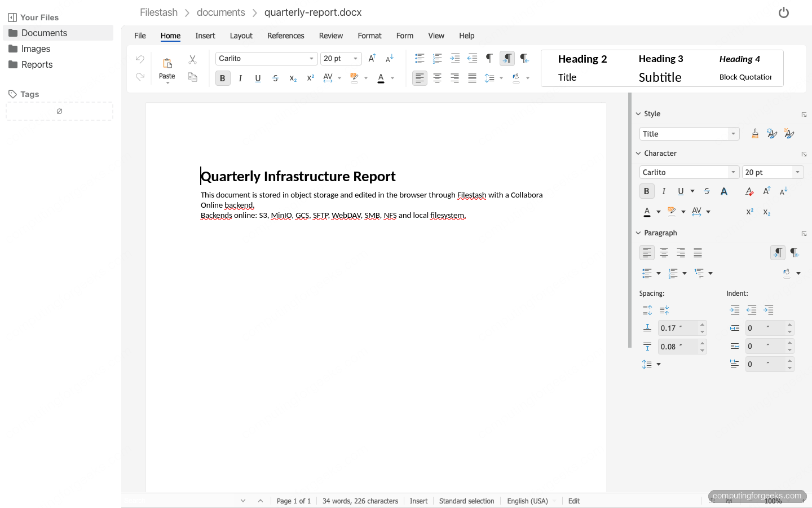Image resolution: width=812 pixels, height=508 pixels.
Task: Open the Help tab
Action: pyautogui.click(x=466, y=36)
